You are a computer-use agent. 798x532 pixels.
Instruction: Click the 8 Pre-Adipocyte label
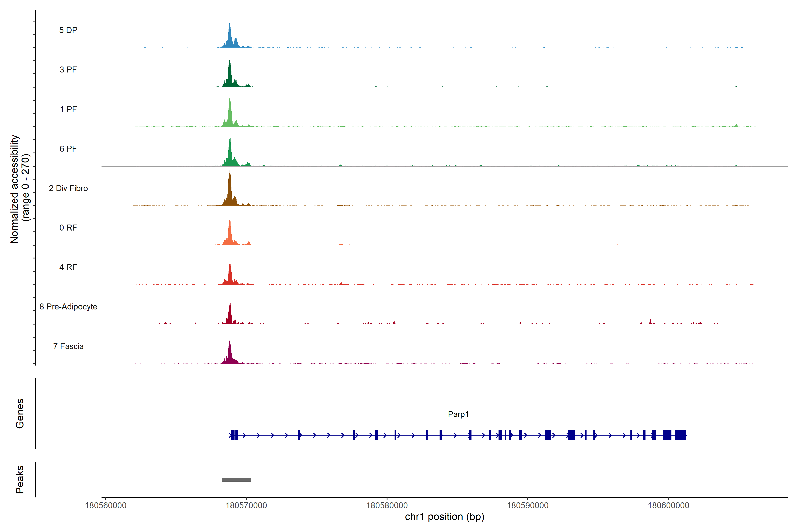tap(68, 307)
